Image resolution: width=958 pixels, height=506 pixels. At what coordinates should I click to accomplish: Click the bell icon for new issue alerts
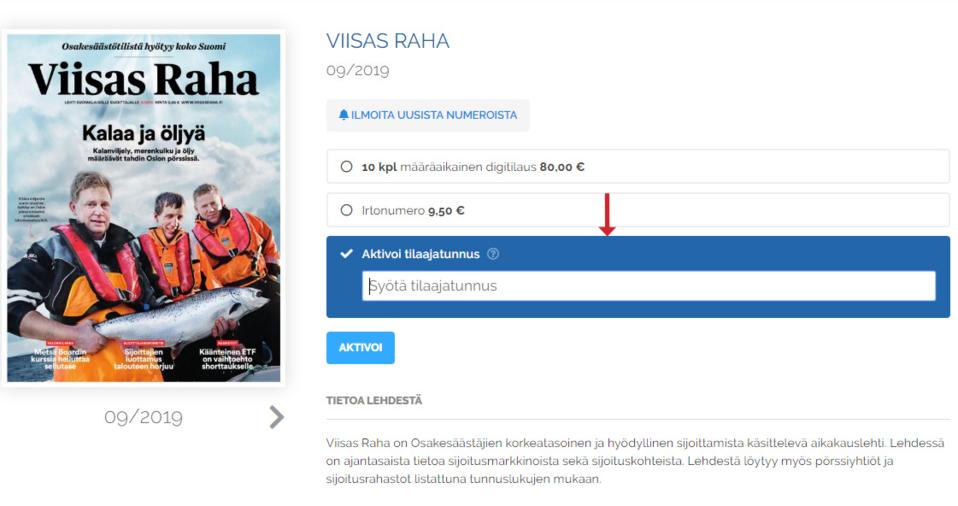343,115
